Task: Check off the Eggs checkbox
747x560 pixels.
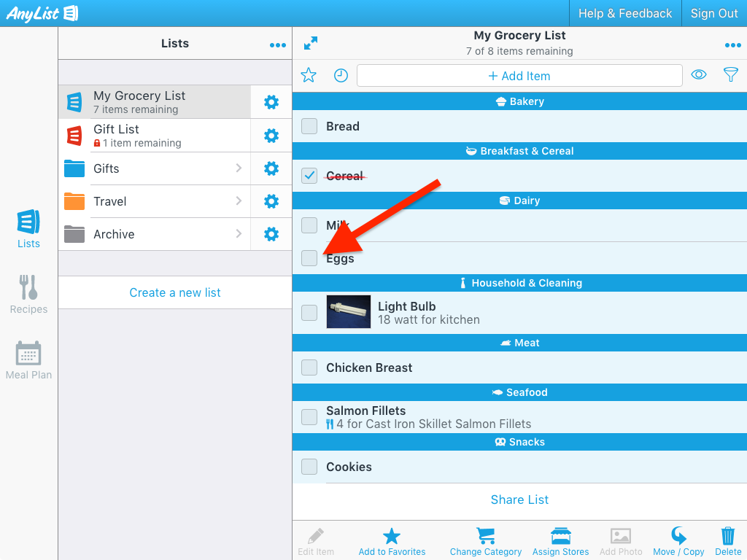Action: tap(309, 258)
